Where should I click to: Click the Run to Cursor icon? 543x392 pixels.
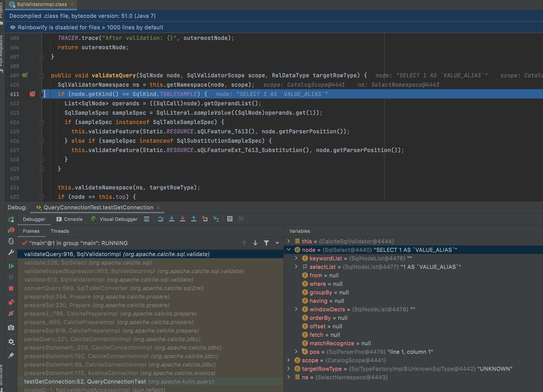216,219
